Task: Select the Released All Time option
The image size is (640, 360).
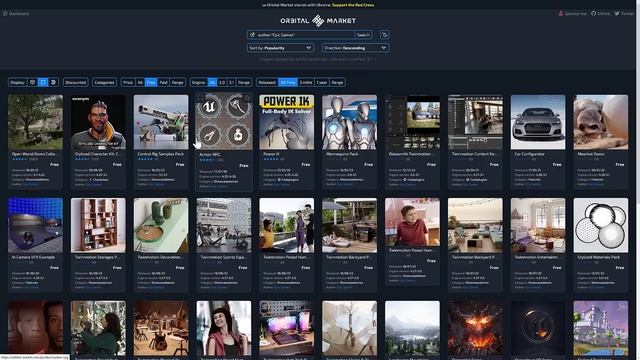Action: click(x=288, y=82)
